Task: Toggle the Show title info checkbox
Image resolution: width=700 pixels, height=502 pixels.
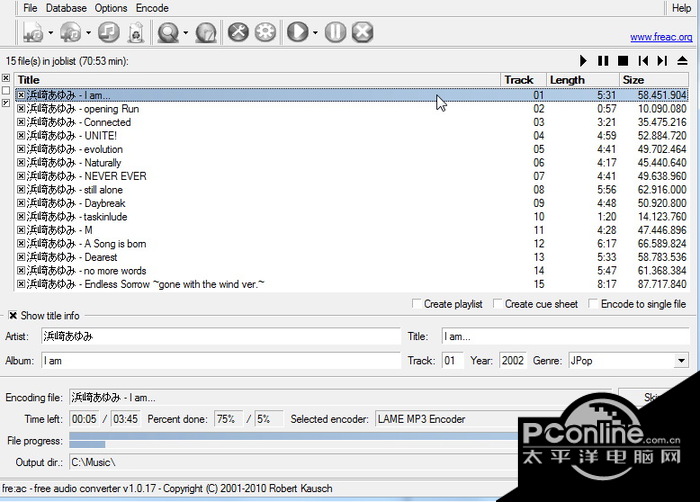Action: click(13, 315)
